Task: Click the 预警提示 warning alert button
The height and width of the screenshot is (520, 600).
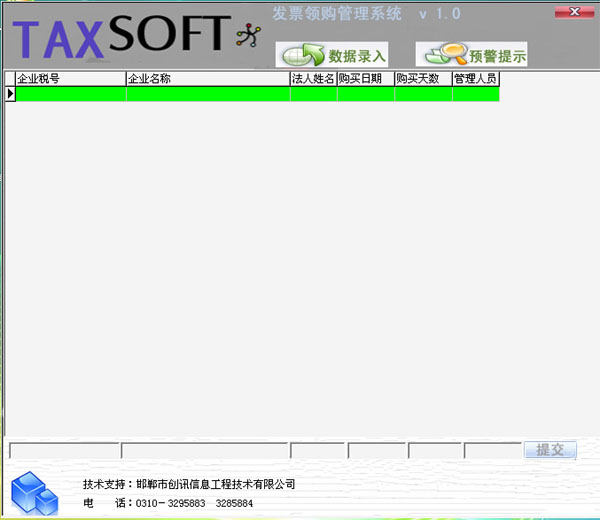Action: point(471,55)
